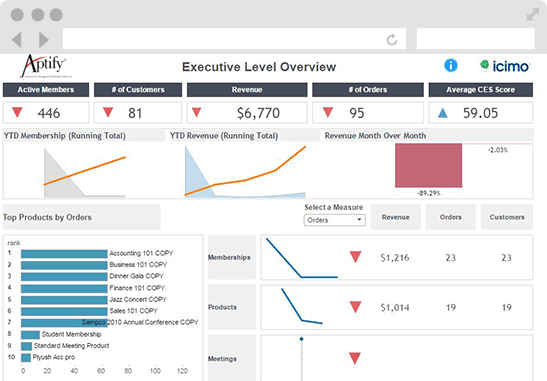Click the icimo logo
This screenshot has width=547, height=381.
pos(505,66)
